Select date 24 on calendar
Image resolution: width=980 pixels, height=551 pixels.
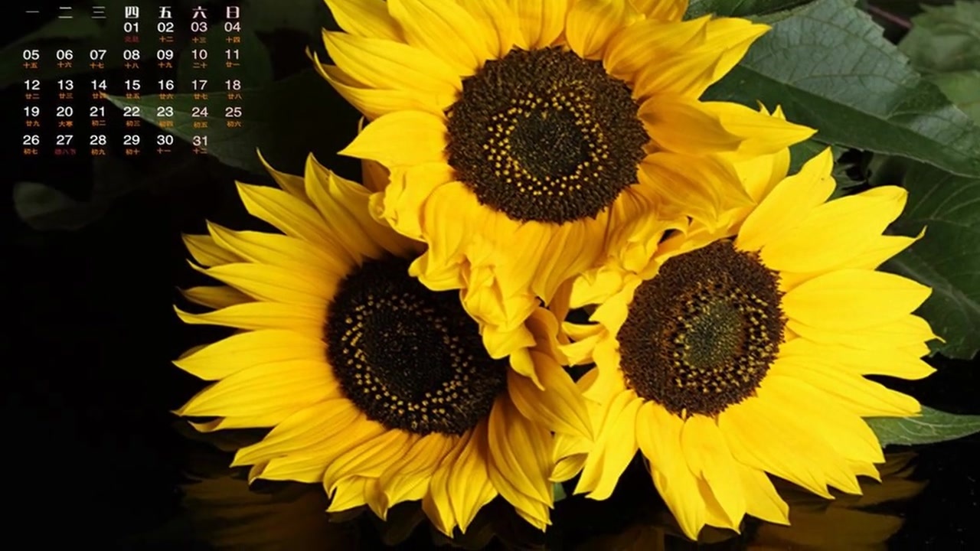coord(199,112)
